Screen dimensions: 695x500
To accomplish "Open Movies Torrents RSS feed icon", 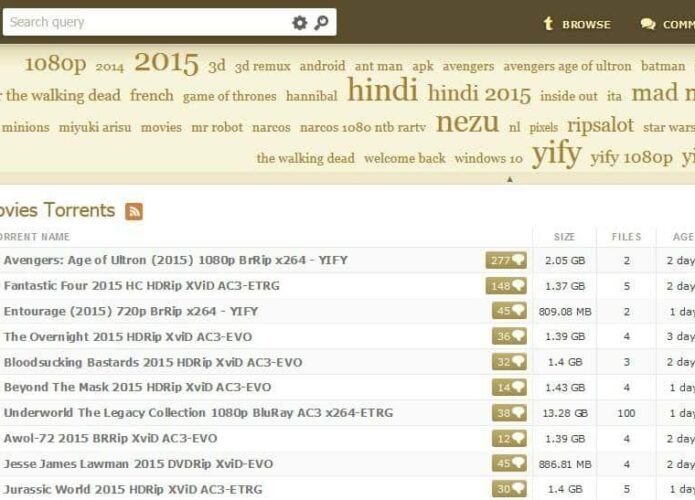I will [x=134, y=211].
